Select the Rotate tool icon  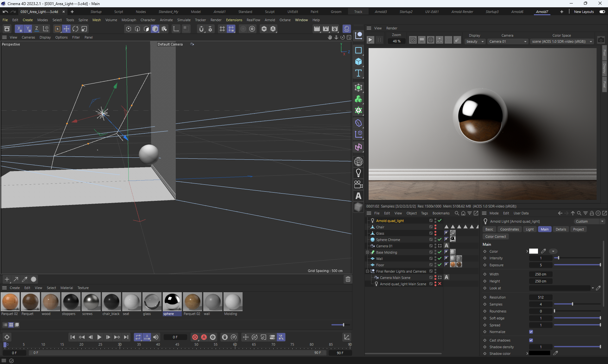(75, 29)
